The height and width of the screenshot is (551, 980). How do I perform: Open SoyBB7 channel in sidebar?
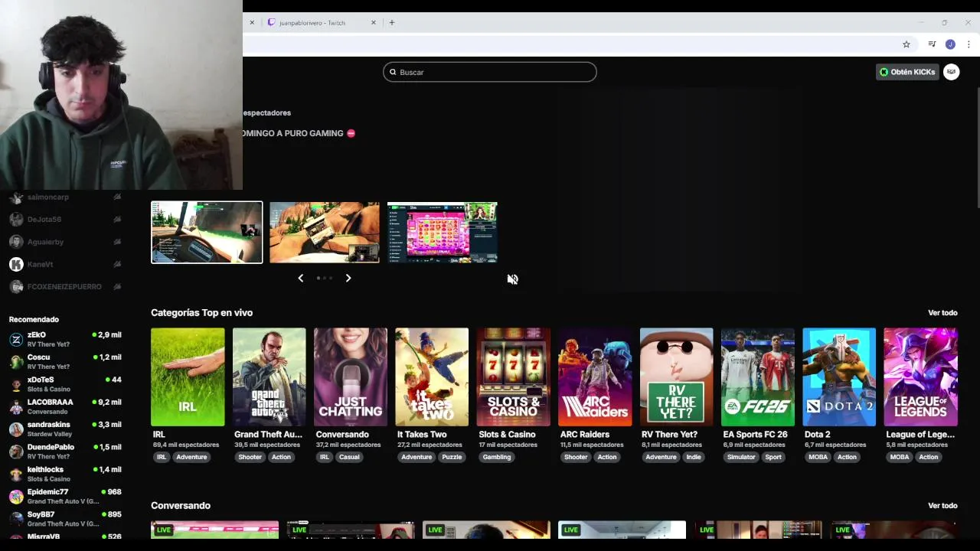65,519
